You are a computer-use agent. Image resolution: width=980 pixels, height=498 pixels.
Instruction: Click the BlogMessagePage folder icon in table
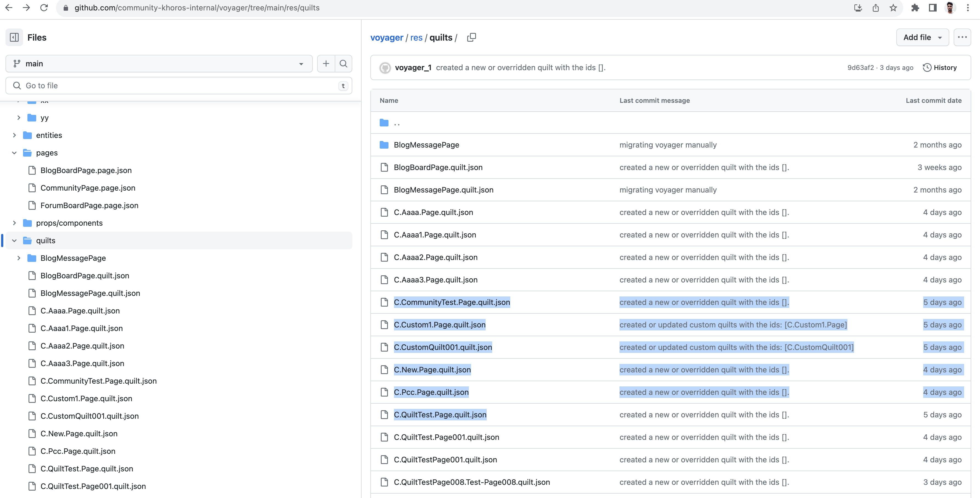pos(384,145)
